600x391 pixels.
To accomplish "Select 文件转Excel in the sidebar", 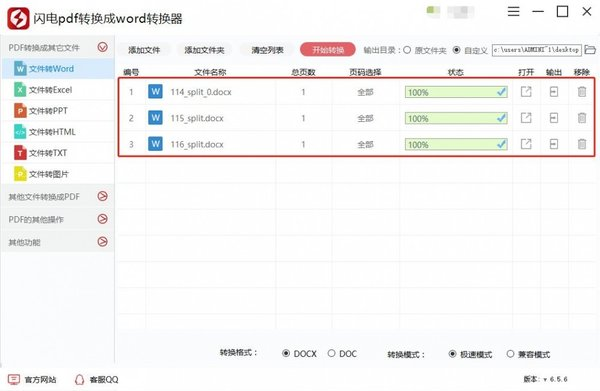I will [58, 90].
